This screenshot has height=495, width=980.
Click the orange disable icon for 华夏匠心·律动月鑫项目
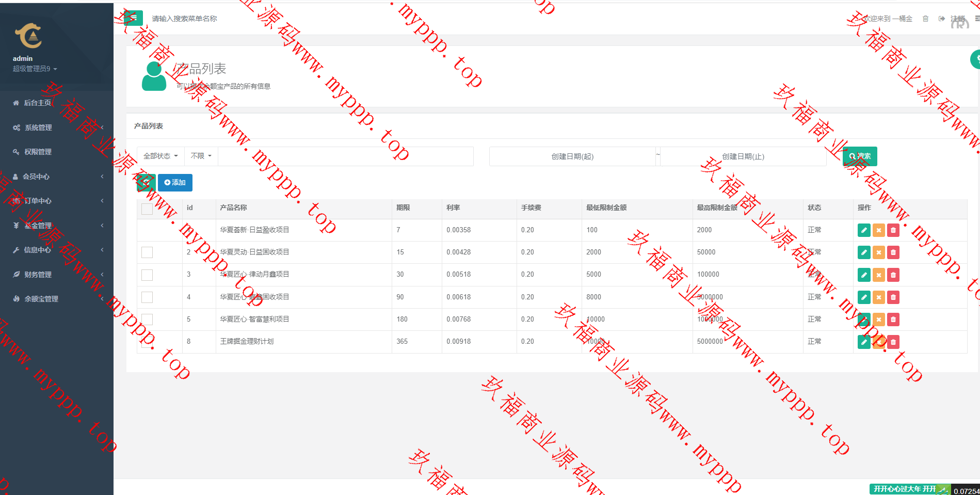(x=878, y=275)
